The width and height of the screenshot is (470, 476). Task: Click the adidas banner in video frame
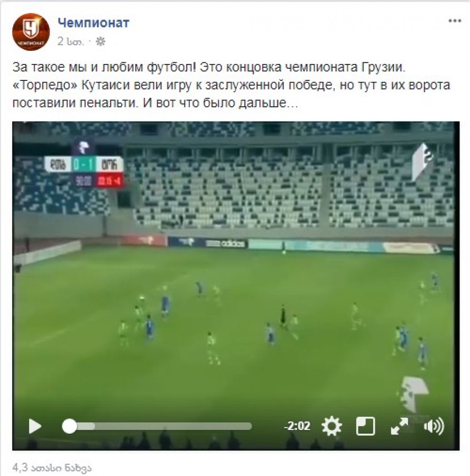(225, 243)
